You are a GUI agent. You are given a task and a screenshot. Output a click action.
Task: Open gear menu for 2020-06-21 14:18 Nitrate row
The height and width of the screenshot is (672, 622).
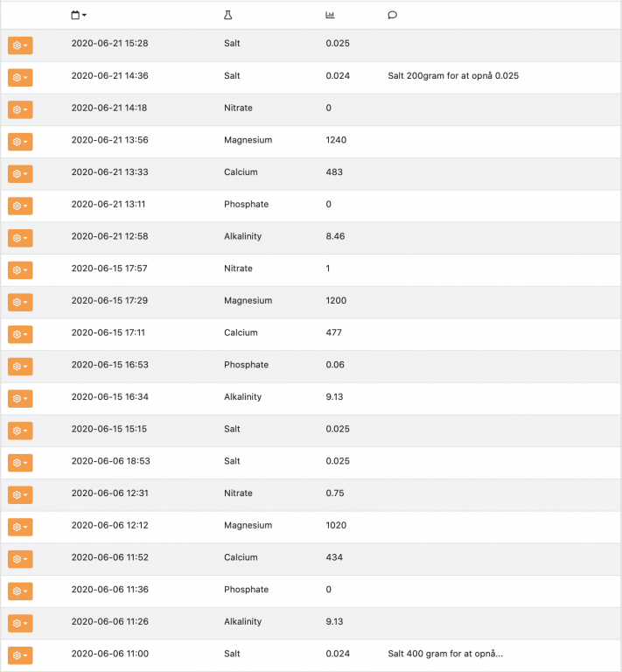point(20,109)
